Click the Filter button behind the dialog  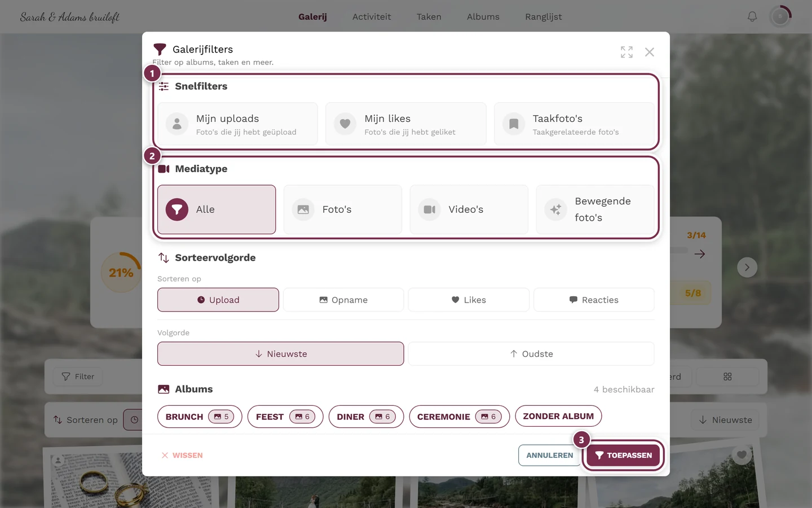pos(78,376)
